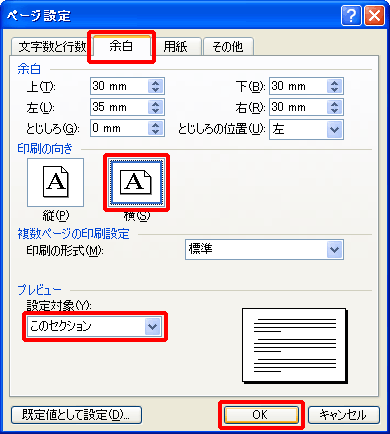Confirm with the OK button
Screen dimensions: 390x434
click(261, 415)
